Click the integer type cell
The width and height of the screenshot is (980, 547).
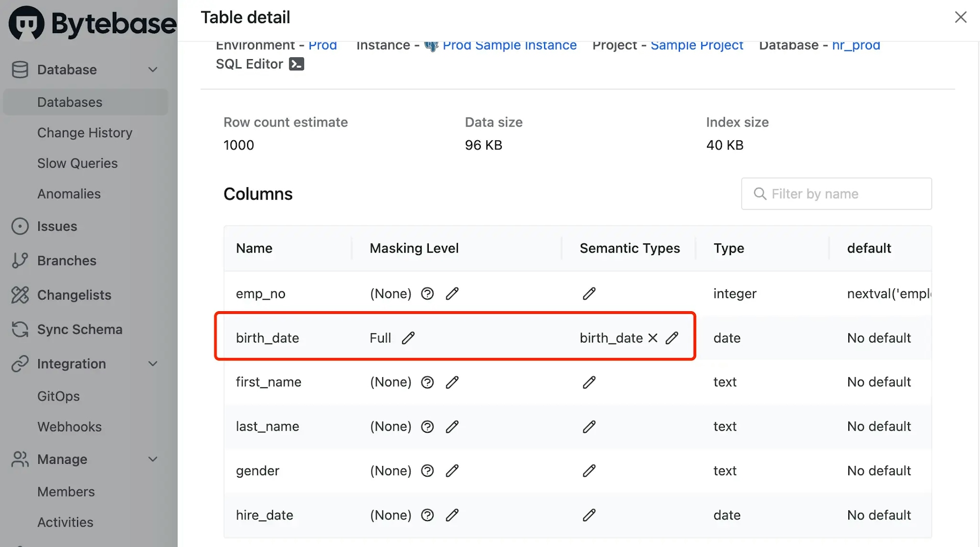point(735,294)
